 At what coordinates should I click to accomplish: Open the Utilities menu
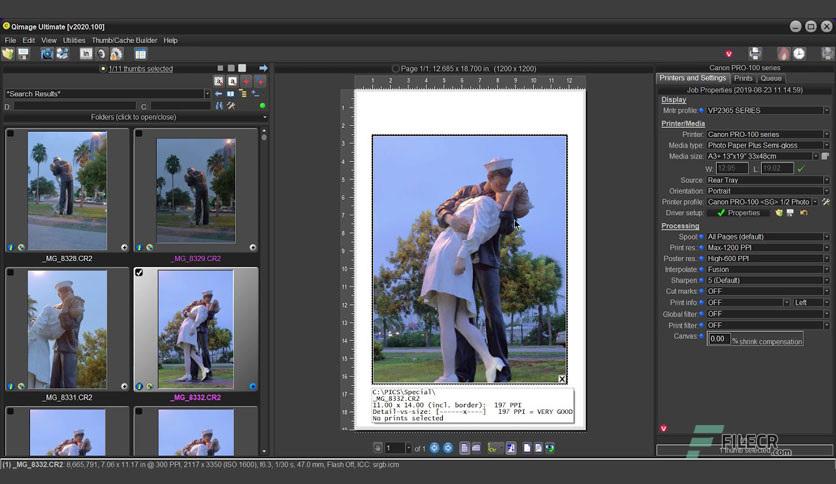74,40
